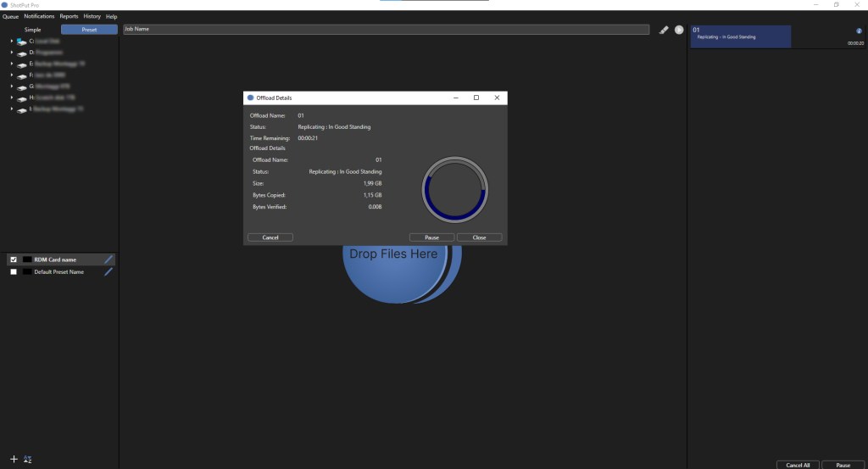This screenshot has height=469, width=868.
Task: Open the Reports menu
Action: (69, 16)
